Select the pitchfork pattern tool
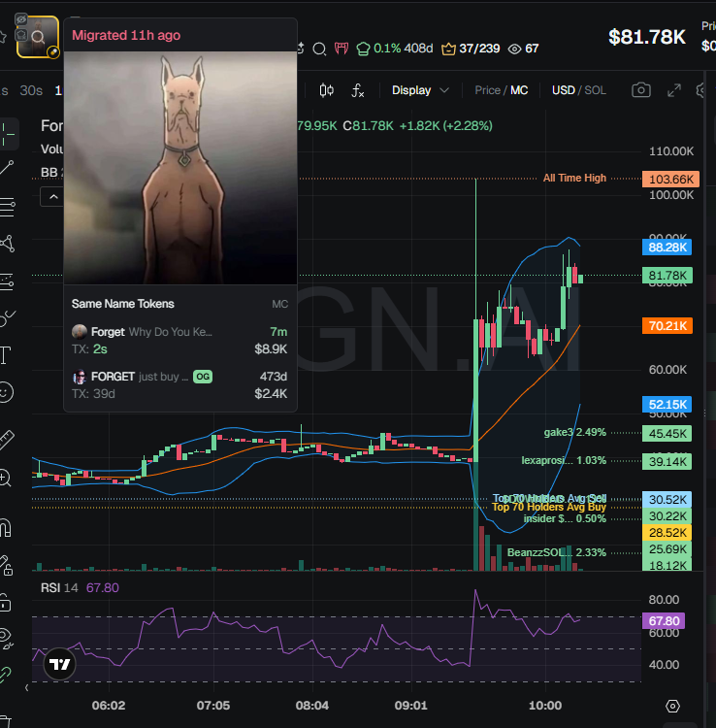Screen dimensions: 716x728 (7, 244)
